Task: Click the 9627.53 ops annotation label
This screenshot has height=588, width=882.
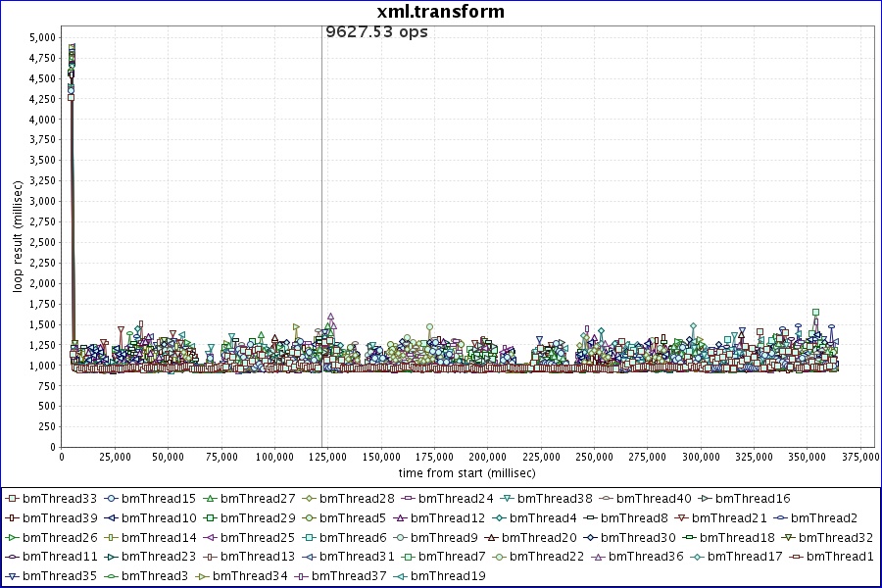Action: pos(376,31)
